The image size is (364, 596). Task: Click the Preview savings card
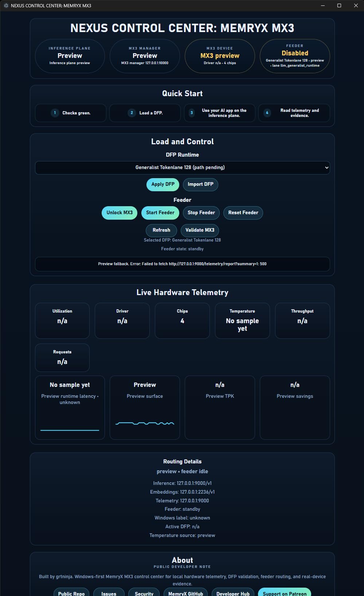click(295, 408)
